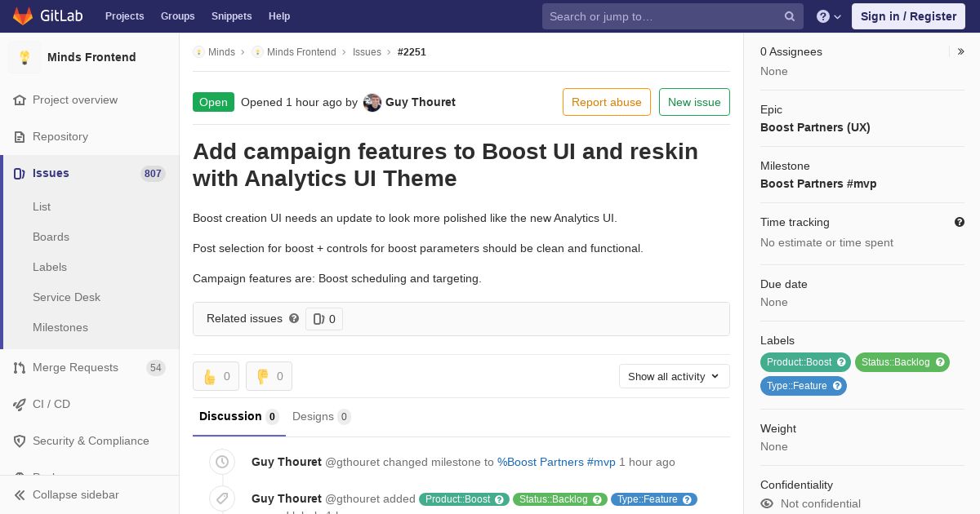This screenshot has height=514, width=980.
Task: Open the Milestones submenu item
Action: click(x=60, y=327)
